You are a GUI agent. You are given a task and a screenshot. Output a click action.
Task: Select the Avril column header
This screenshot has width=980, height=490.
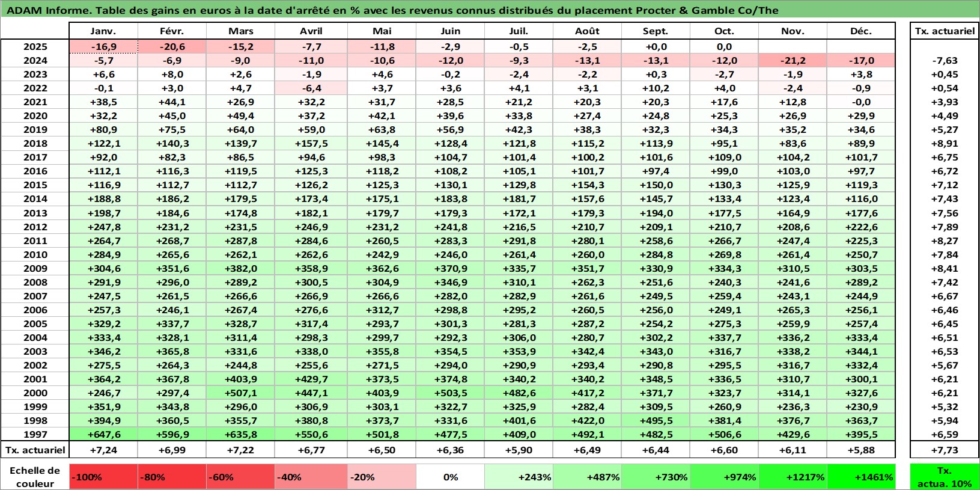point(311,31)
